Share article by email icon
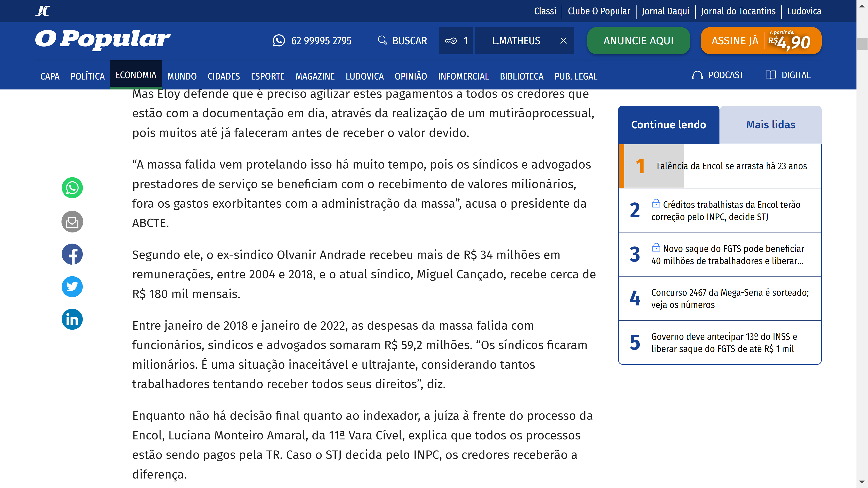Viewport: 868px width, 488px height. point(72,222)
